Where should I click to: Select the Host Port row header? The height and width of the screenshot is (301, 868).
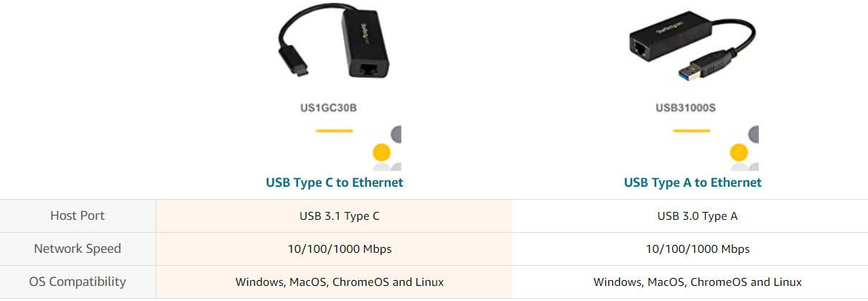click(78, 216)
